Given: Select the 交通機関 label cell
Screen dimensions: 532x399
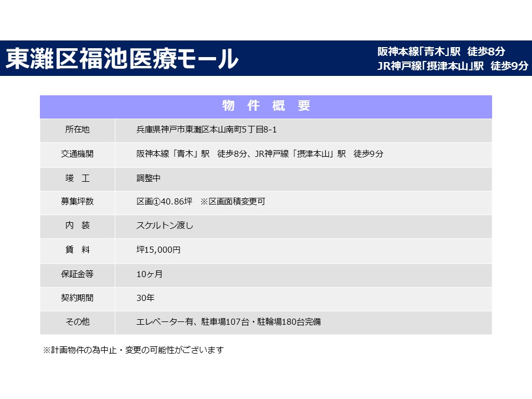Looking at the screenshot, I should pos(77,154).
